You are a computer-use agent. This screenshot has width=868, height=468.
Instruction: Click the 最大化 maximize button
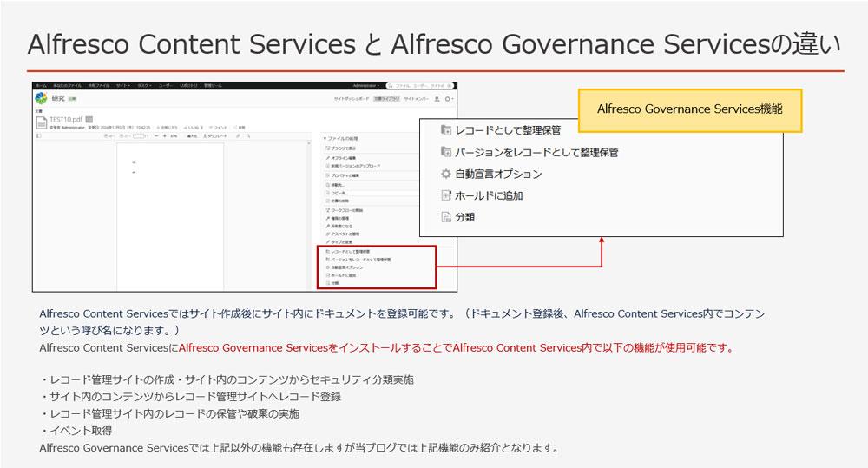[x=194, y=135]
